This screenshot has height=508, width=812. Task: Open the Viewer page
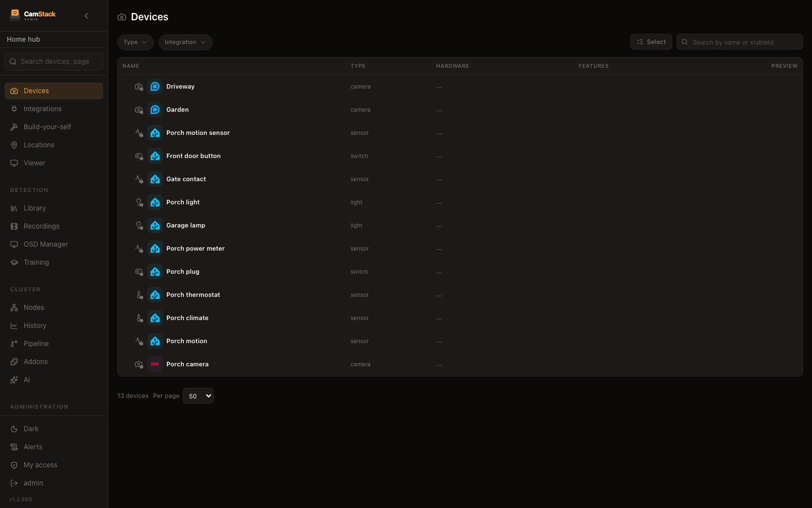pyautogui.click(x=54, y=163)
